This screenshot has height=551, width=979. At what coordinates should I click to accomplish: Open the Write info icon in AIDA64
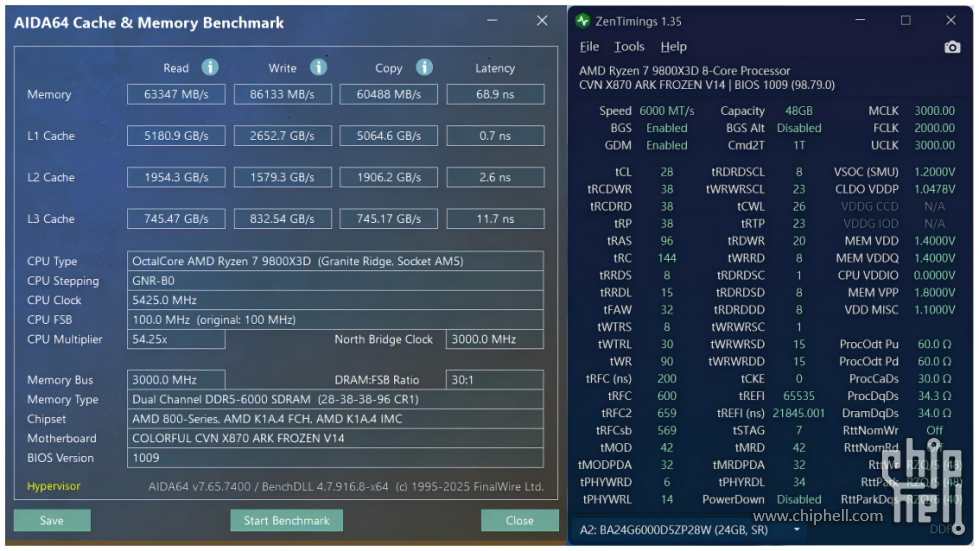point(318,67)
